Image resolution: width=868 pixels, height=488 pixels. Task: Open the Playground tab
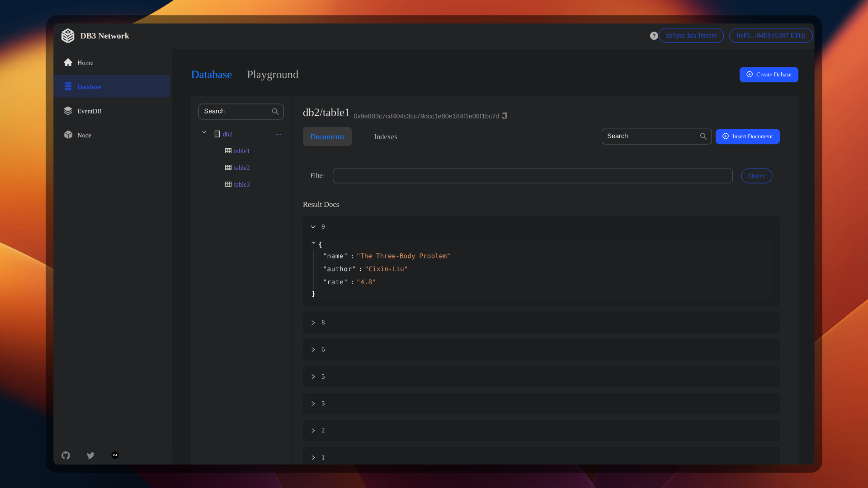[x=272, y=75]
